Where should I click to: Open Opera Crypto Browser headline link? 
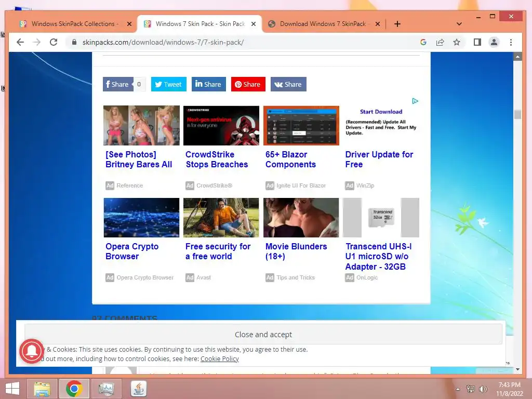tap(131, 251)
